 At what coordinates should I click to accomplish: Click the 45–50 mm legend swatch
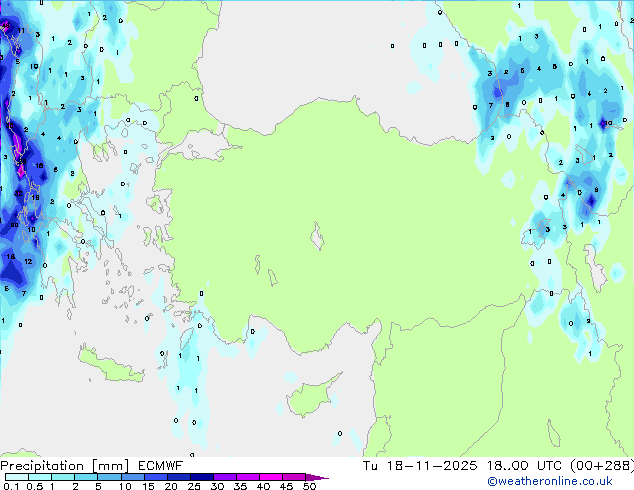[x=294, y=477]
